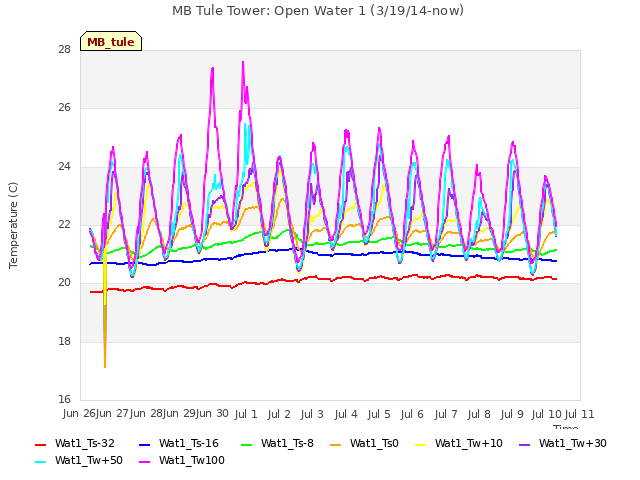Image resolution: width=640 pixels, height=480 pixels.
Task: Click the 20 y-axis tick label
Action: coord(64,283)
